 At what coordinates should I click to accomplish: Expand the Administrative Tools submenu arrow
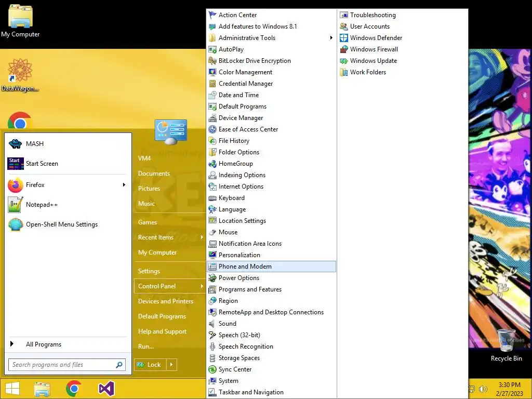pos(331,37)
